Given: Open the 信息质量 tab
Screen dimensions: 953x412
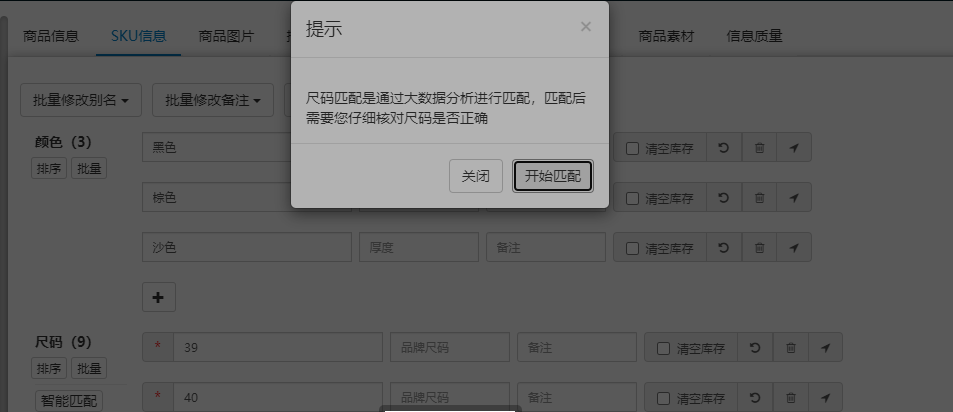Looking at the screenshot, I should [754, 36].
